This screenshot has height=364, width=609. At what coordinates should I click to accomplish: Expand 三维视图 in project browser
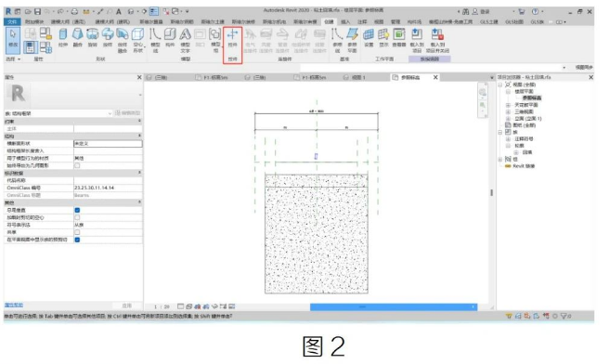[x=508, y=111]
